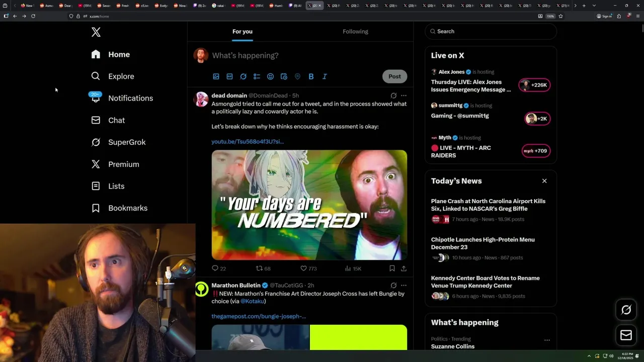Viewport: 644px width, 362px height.
Task: Click composer profile avatar
Action: pyautogui.click(x=201, y=55)
